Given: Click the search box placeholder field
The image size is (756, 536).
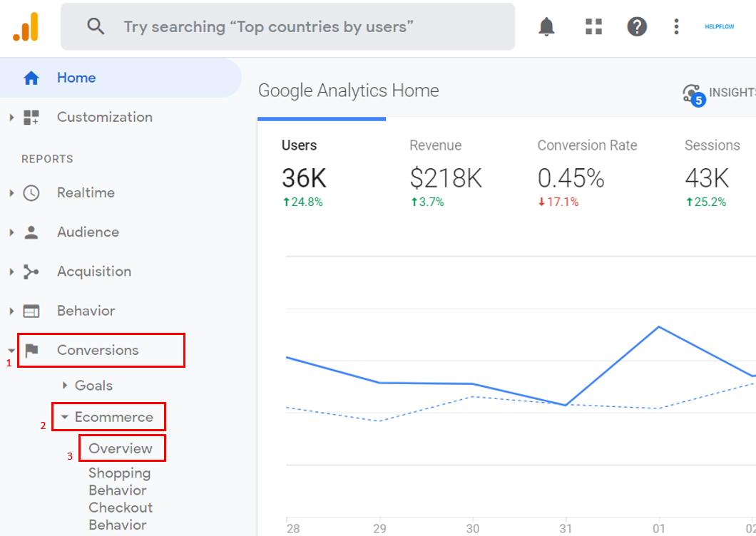Looking at the screenshot, I should coord(288,26).
